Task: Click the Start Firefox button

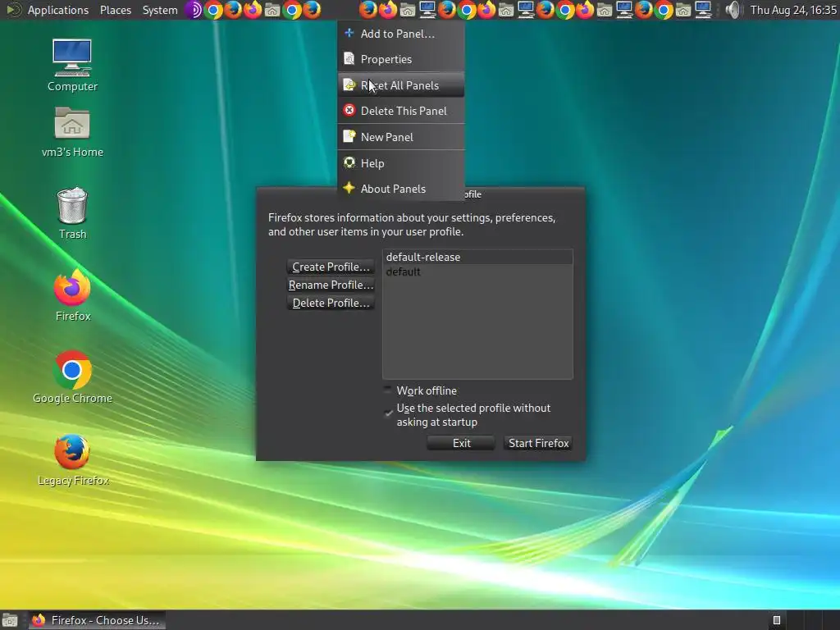Action: pos(538,443)
